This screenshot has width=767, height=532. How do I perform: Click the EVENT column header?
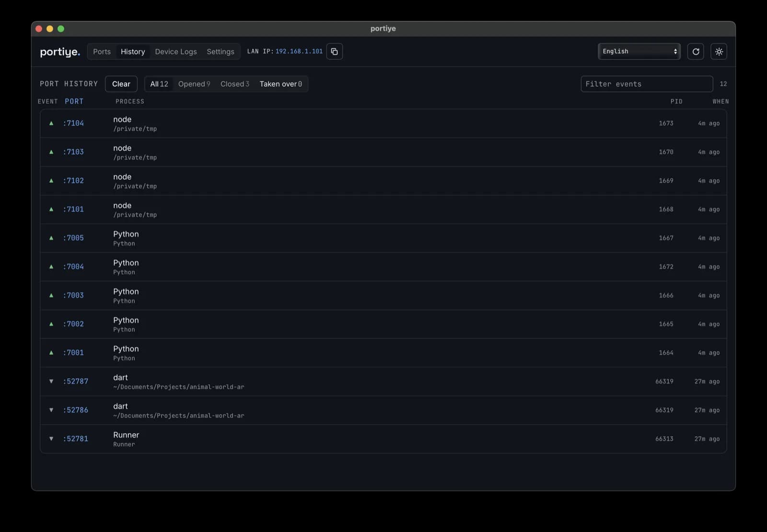point(48,102)
